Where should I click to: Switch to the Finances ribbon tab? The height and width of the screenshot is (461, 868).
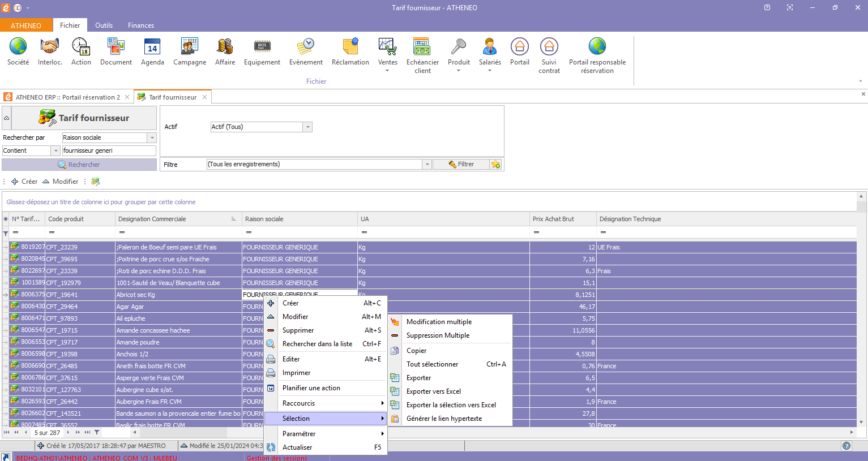(140, 25)
